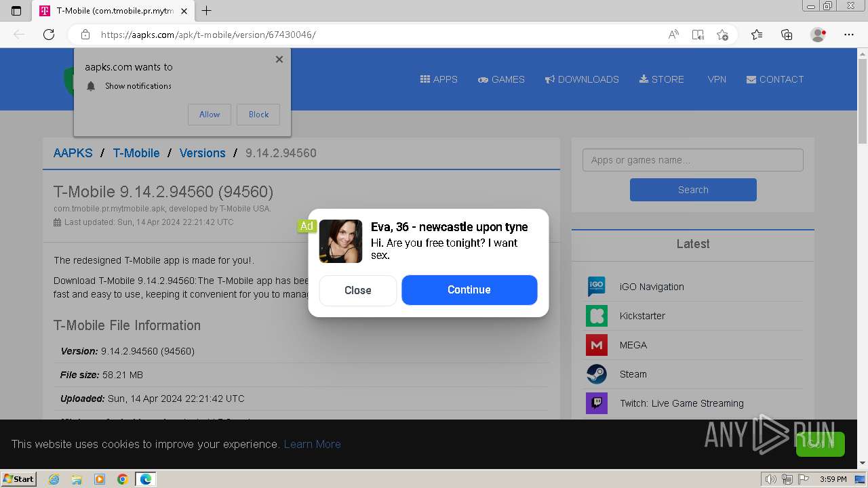Open the VPN menu item
868x488 pixels.
[x=717, y=79]
